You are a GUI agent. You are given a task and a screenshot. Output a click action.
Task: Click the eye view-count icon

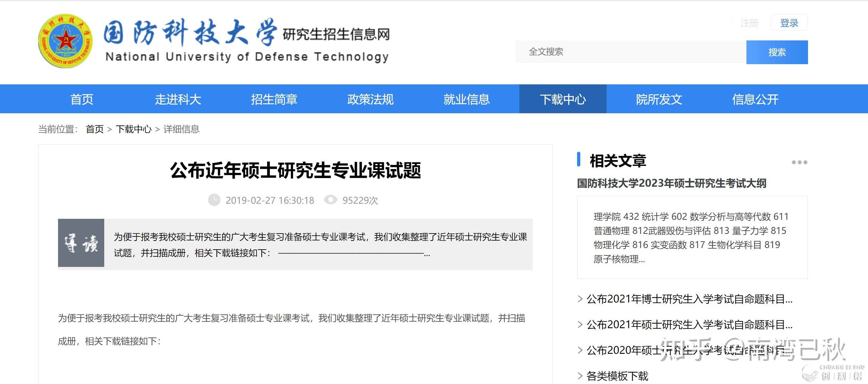point(331,200)
